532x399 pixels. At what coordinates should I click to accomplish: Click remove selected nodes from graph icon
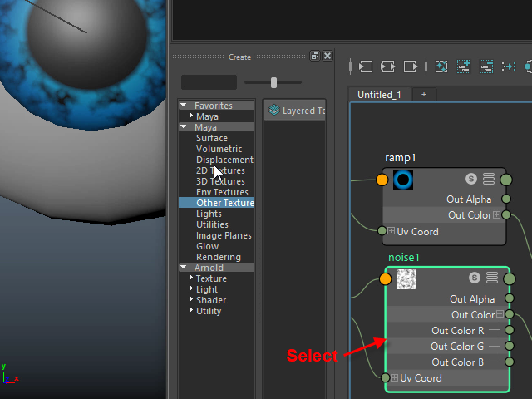point(486,66)
